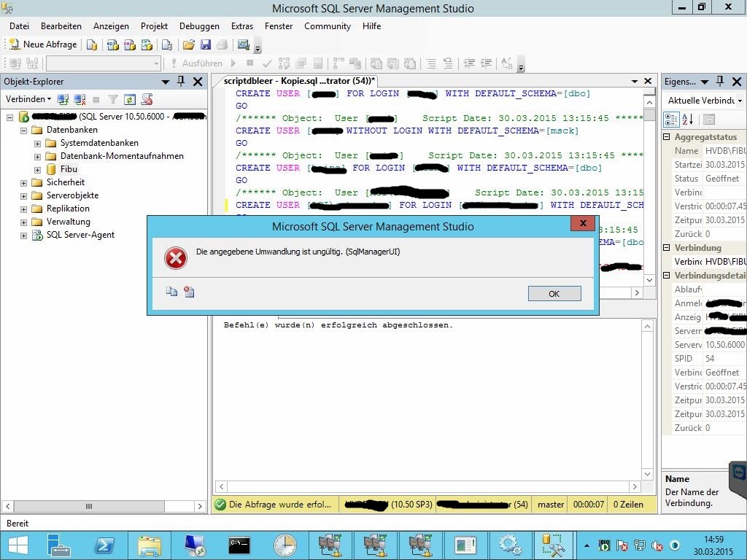Collapse the Verbindungsdetails property category
This screenshot has height=560, width=747.
pyautogui.click(x=667, y=276)
